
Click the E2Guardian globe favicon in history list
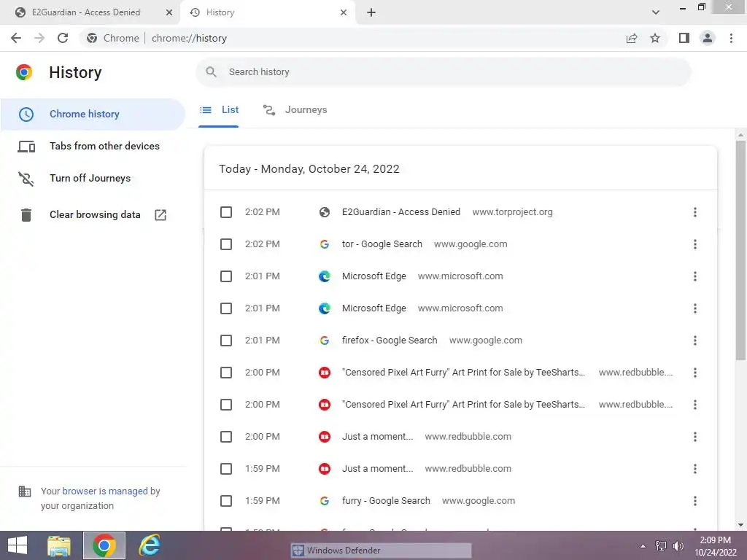325,212
